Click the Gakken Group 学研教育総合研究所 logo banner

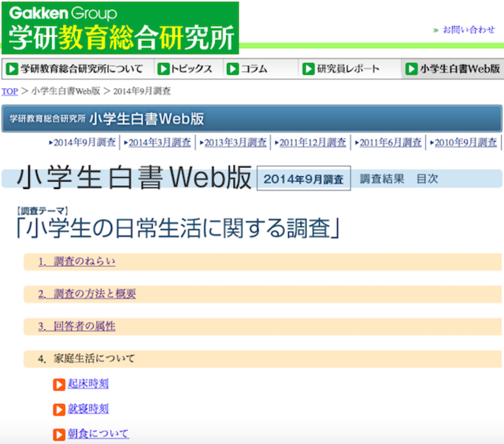click(x=120, y=28)
